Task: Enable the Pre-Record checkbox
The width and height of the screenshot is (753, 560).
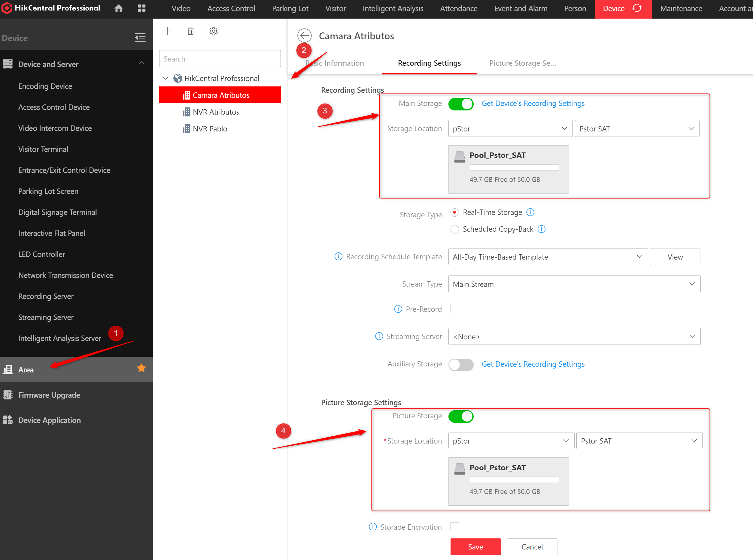Action: coord(454,309)
